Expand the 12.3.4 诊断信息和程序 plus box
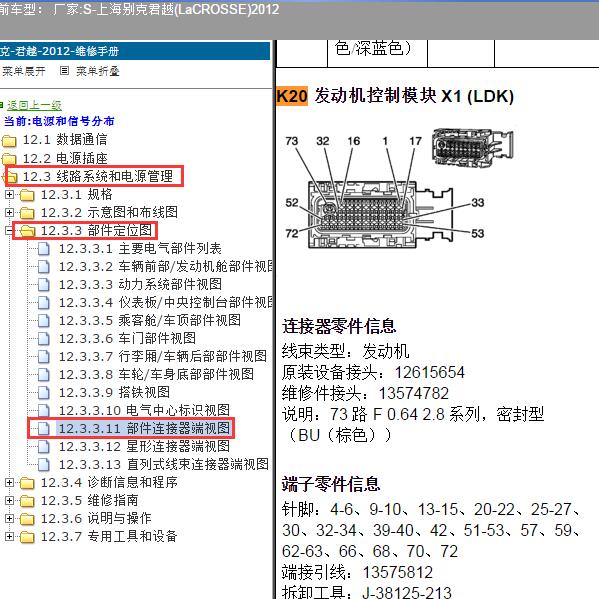The image size is (599, 599). [10, 482]
